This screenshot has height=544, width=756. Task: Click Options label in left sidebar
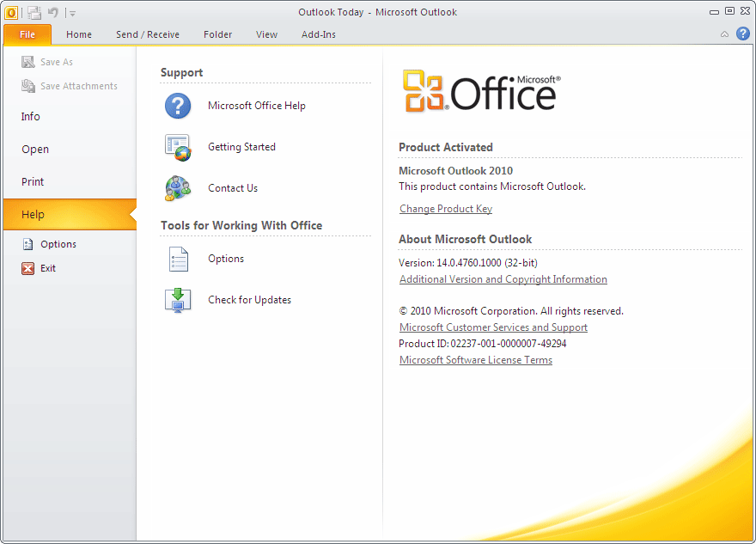point(58,244)
